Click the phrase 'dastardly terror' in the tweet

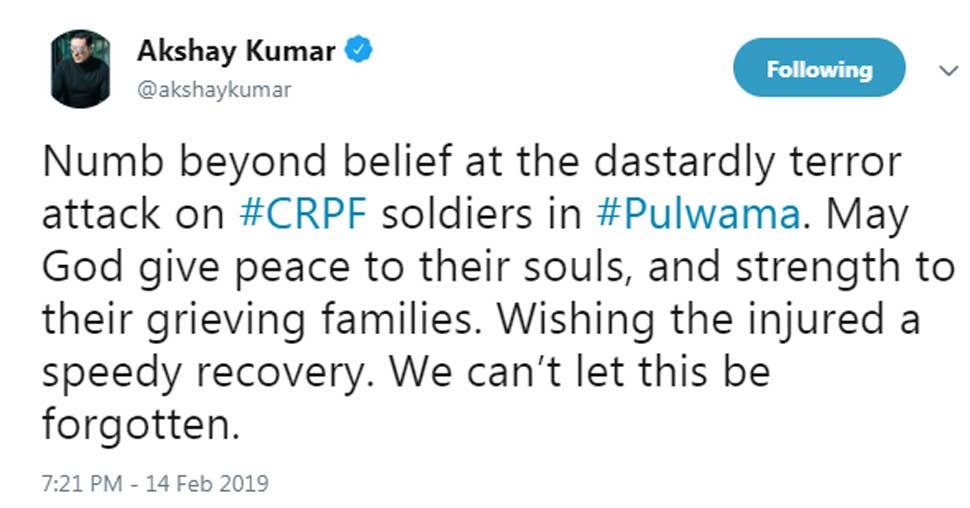[747, 161]
